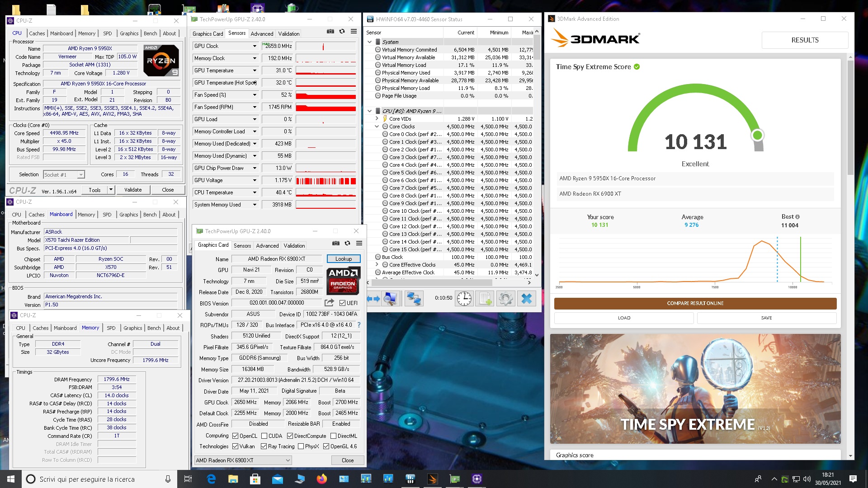Viewport: 868px width, 488px height.
Task: Click HWiNFO blue expand arrows icon
Action: tap(373, 298)
